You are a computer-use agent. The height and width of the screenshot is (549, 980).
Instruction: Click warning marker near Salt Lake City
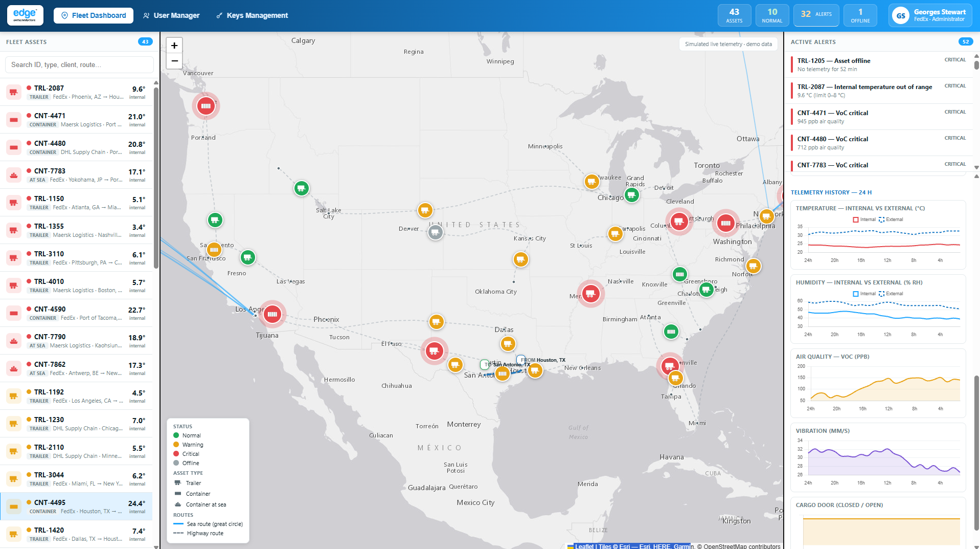tap(425, 210)
